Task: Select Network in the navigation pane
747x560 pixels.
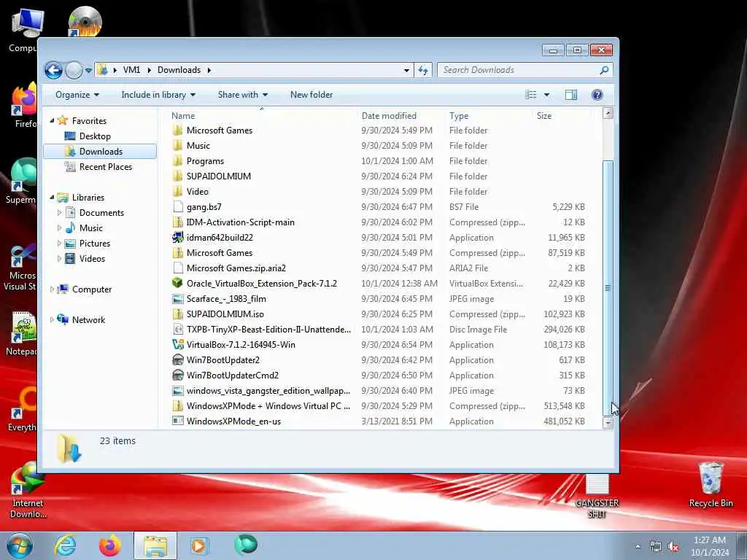Action: tap(88, 319)
